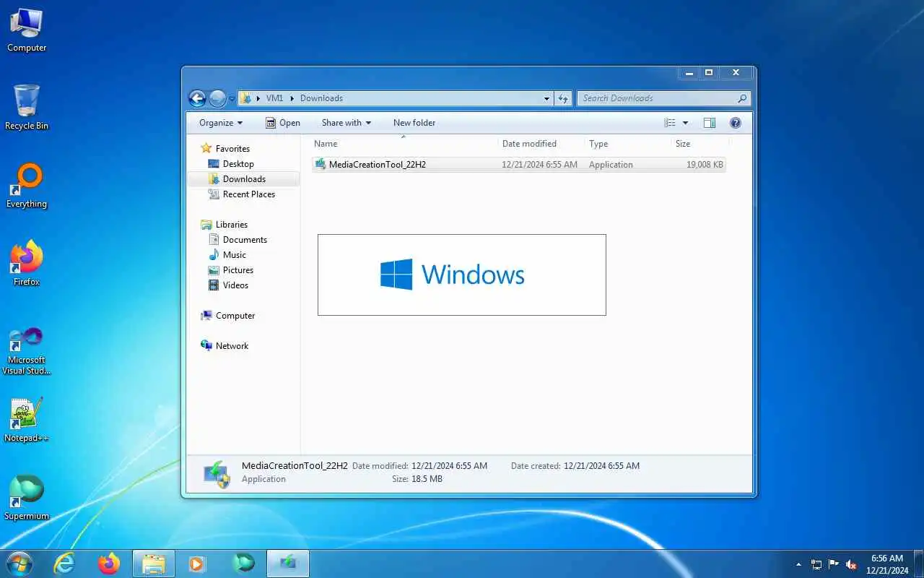Open the Computer desktop icon
Image resolution: width=924 pixels, height=578 pixels.
pyautogui.click(x=27, y=30)
